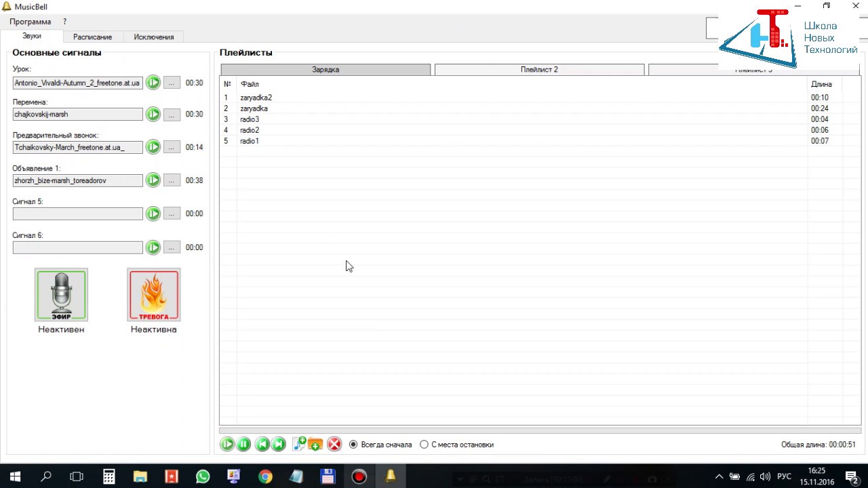Click the Перемена file name field
The height and width of the screenshot is (488, 868).
(78, 115)
